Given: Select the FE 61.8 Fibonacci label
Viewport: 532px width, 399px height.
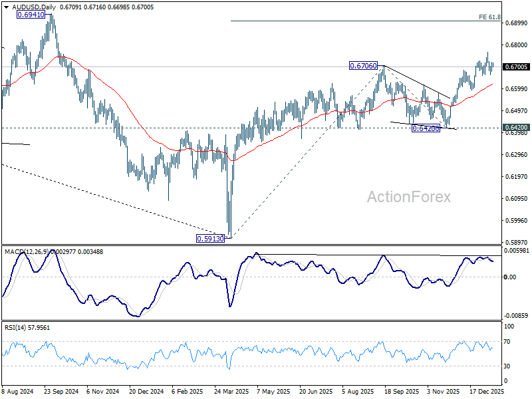Looking at the screenshot, I should point(489,17).
